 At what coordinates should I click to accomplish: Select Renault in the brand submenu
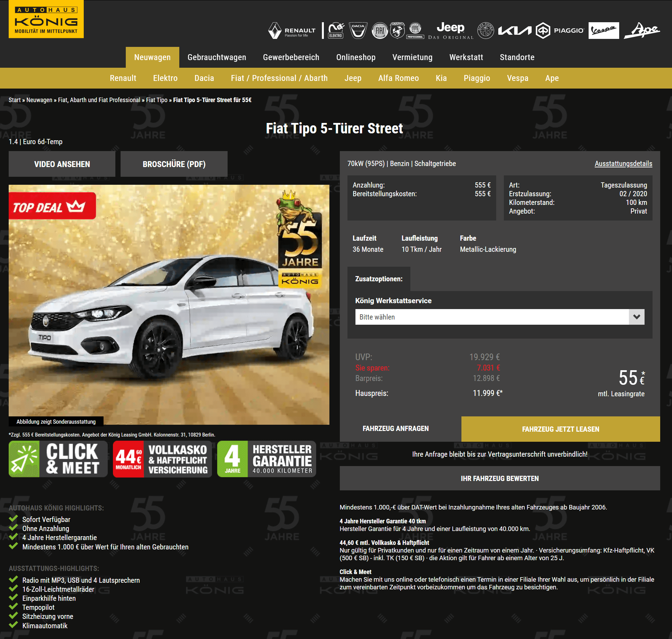click(123, 78)
